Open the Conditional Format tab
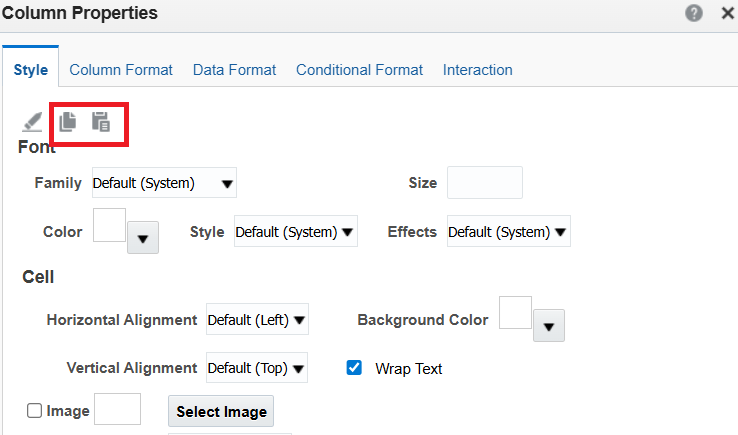Viewport: 738px width, 435px height. pyautogui.click(x=359, y=70)
